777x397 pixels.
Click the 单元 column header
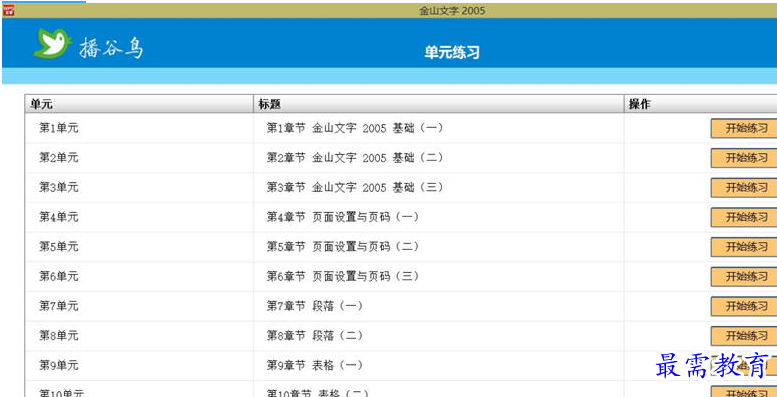[139, 104]
